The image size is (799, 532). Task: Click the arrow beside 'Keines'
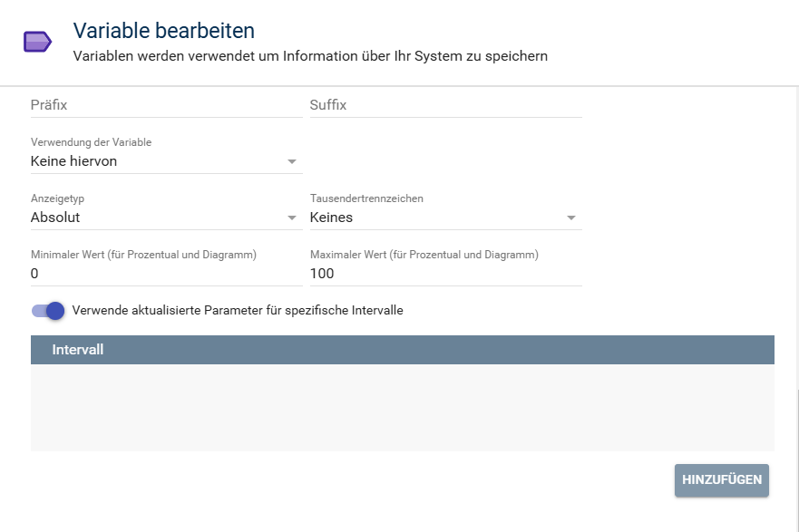tap(571, 218)
